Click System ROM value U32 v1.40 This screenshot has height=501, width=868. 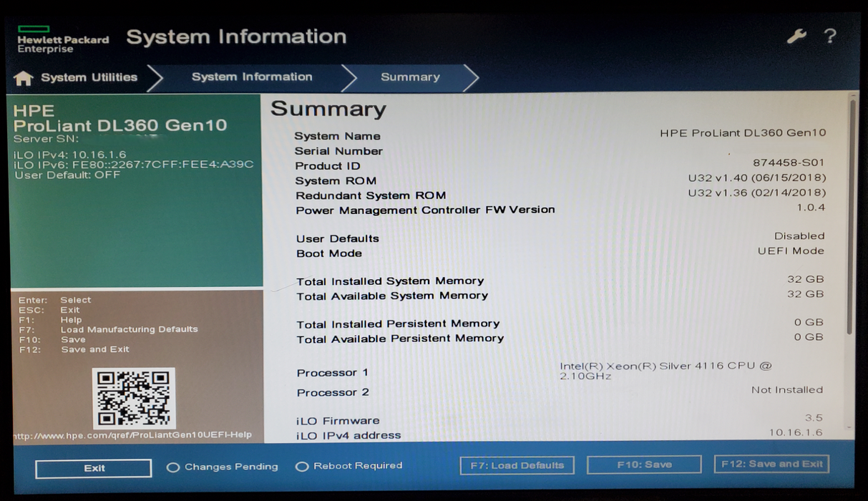coord(756,177)
